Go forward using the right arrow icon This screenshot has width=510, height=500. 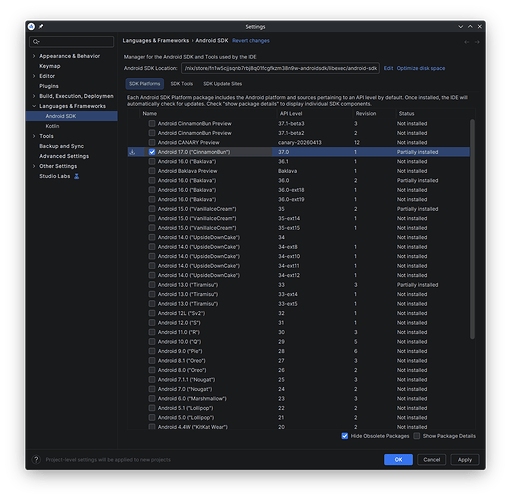[x=477, y=42]
